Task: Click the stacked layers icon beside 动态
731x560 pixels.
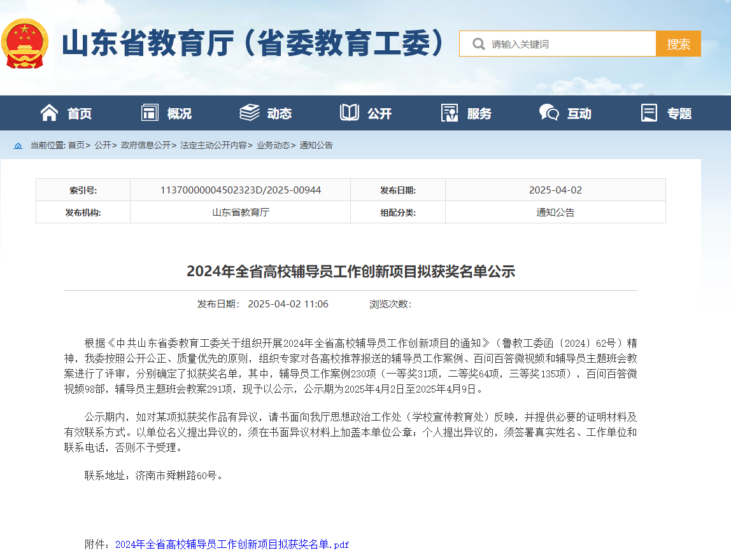Action: (x=250, y=113)
